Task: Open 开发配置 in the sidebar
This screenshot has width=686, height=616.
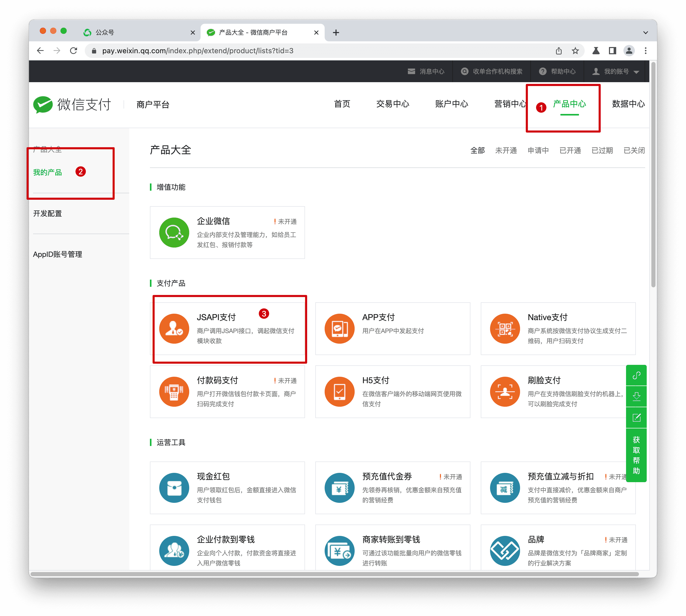Action: point(47,214)
